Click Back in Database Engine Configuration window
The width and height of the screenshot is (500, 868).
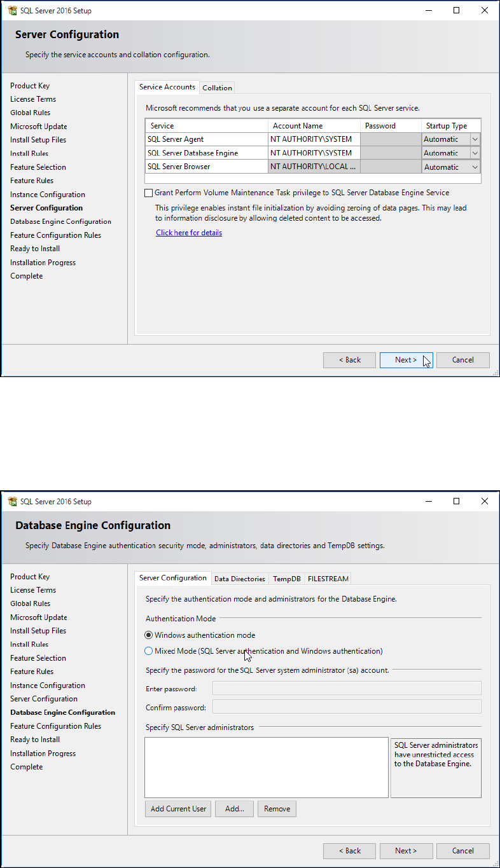click(349, 851)
